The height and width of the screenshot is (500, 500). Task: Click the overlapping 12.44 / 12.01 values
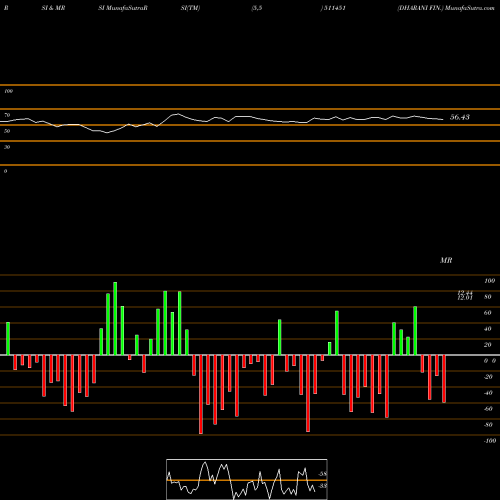tap(465, 295)
